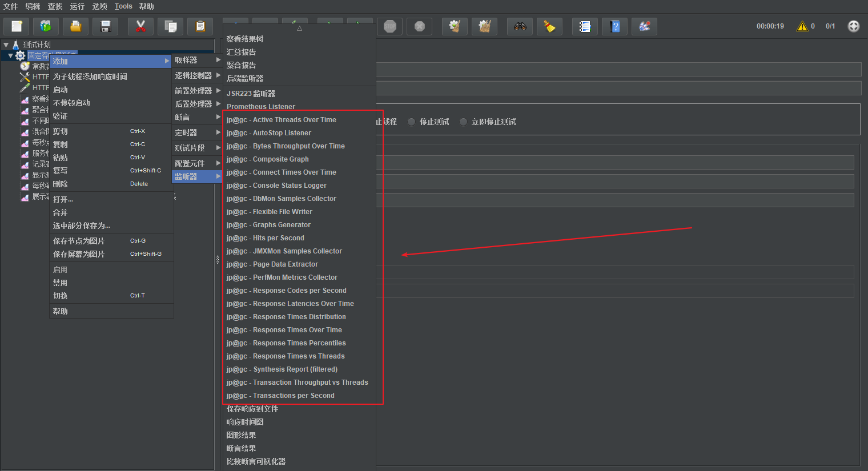
Task: Expand the 断言 submenu
Action: pyautogui.click(x=197, y=117)
